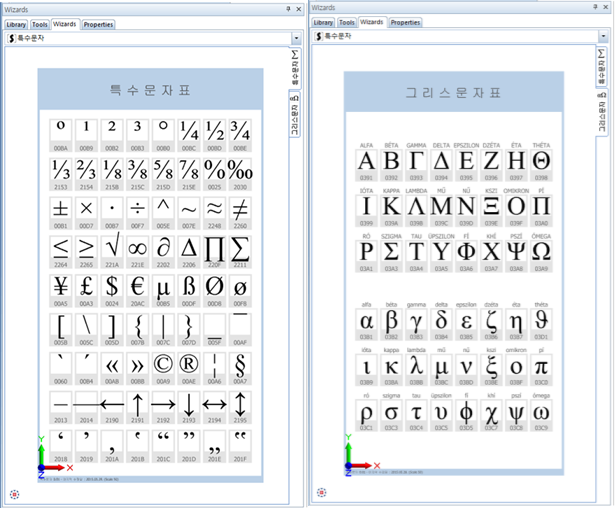The width and height of the screenshot is (615, 508).
Task: Select uppercase Omega Ω in Greek table
Action: tap(542, 250)
